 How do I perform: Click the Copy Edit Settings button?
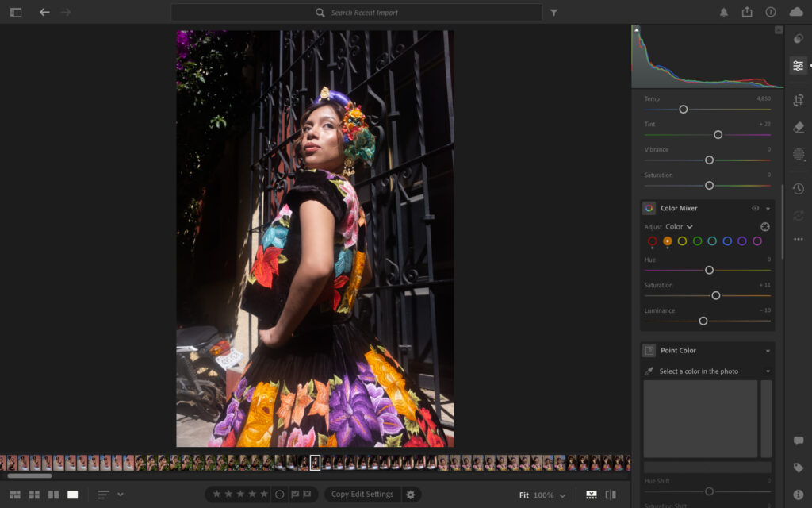click(362, 495)
